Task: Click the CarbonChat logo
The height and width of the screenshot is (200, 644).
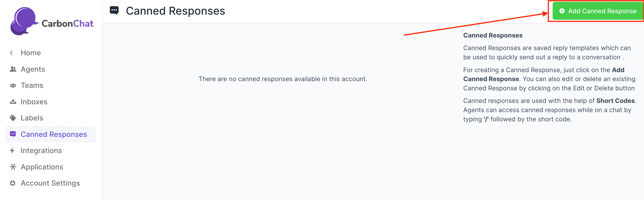Action: click(52, 22)
